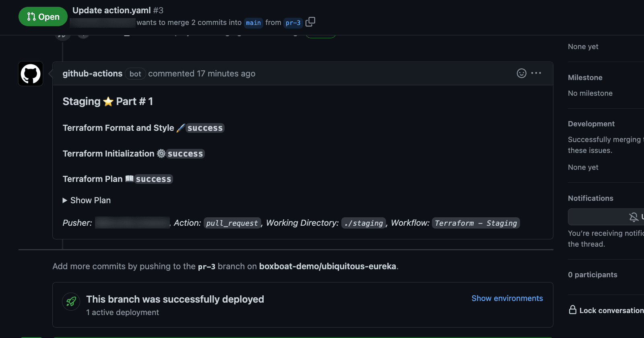
Task: Select the main base branch label
Action: pos(253,23)
